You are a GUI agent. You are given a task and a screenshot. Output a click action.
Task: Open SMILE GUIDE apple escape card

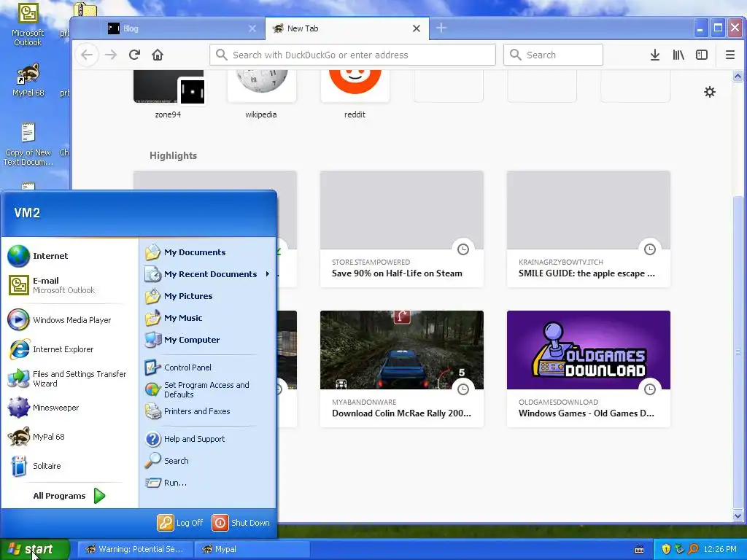click(589, 228)
